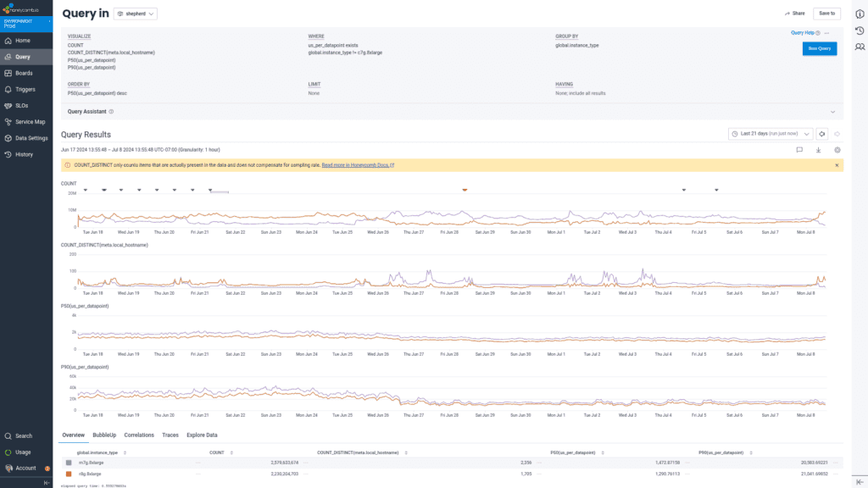Click the orange r8g.8xlarge color swatch
The height and width of the screenshot is (488, 868).
(x=69, y=474)
